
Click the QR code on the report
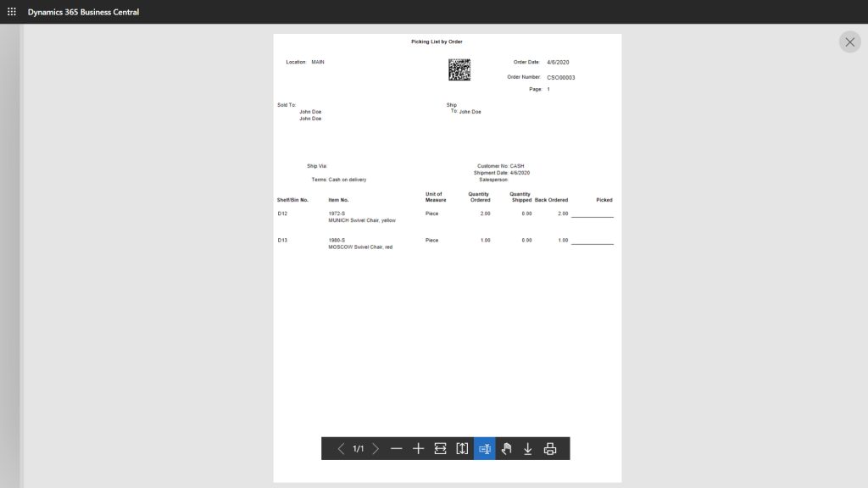(459, 69)
